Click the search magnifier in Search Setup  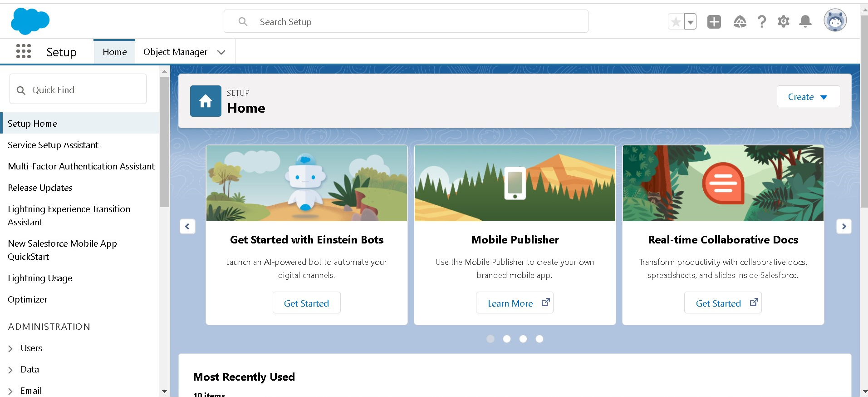point(243,21)
